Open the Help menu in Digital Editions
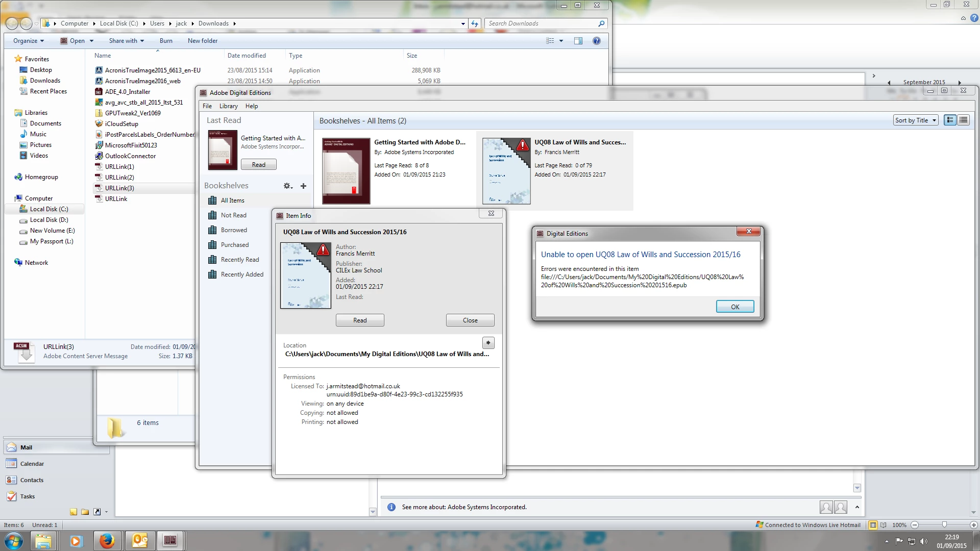Viewport: 980px width, 551px height. pos(251,106)
